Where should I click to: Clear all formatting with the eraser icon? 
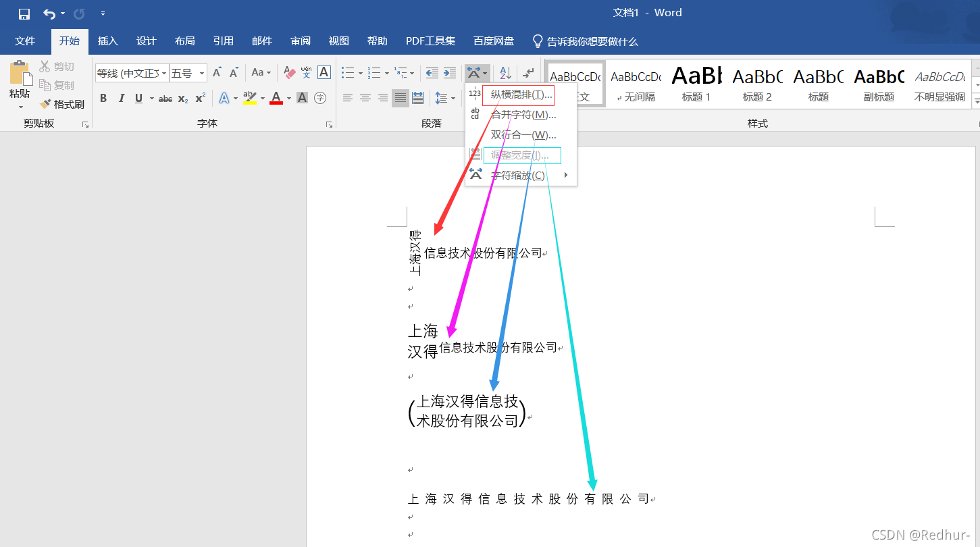point(290,73)
